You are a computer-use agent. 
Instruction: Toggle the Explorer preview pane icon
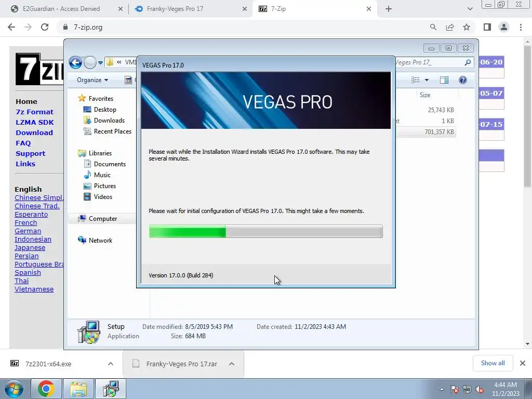pyautogui.click(x=444, y=80)
